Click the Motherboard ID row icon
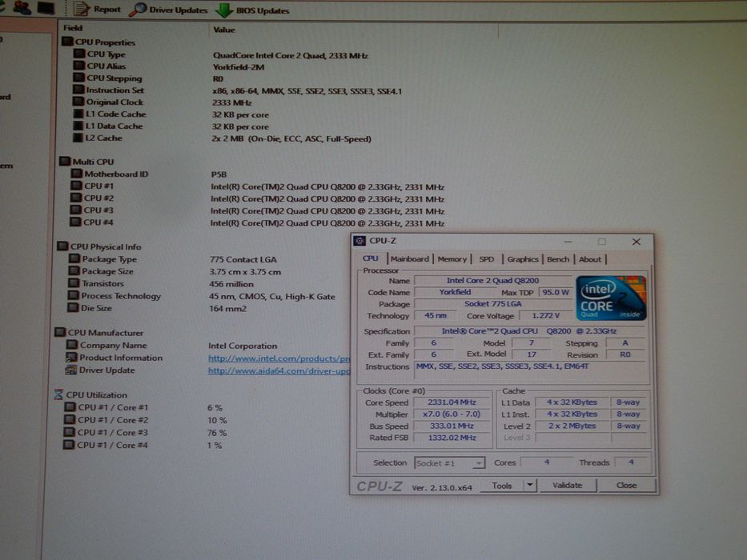The height and width of the screenshot is (560, 747). click(x=77, y=174)
